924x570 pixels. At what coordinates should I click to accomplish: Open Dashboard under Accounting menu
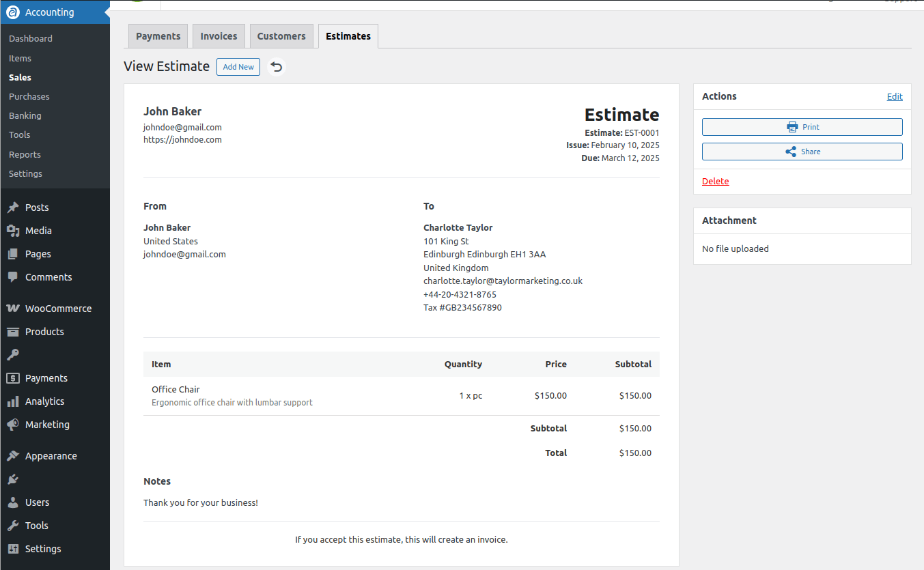tap(31, 39)
